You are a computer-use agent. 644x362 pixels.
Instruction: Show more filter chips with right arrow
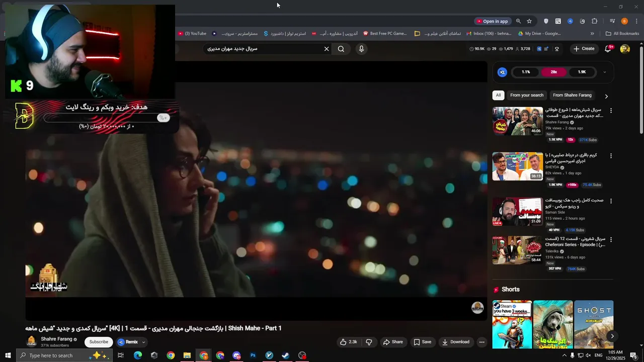pos(606,96)
